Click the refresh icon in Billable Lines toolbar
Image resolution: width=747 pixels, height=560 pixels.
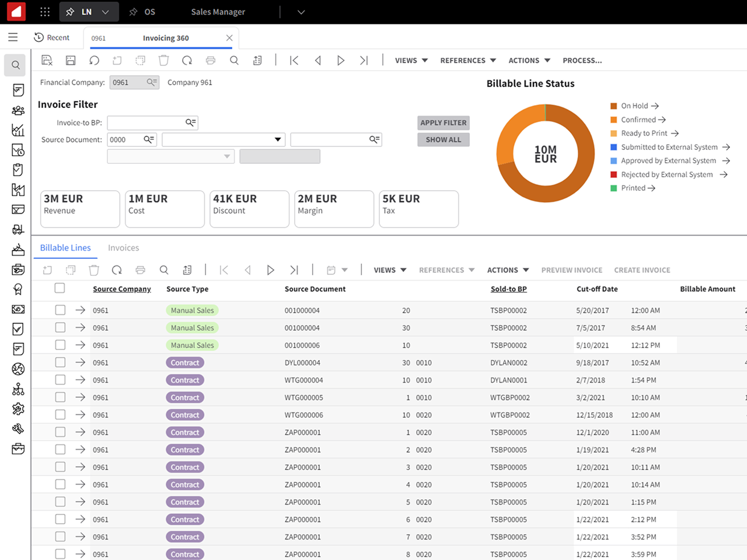coord(117,270)
